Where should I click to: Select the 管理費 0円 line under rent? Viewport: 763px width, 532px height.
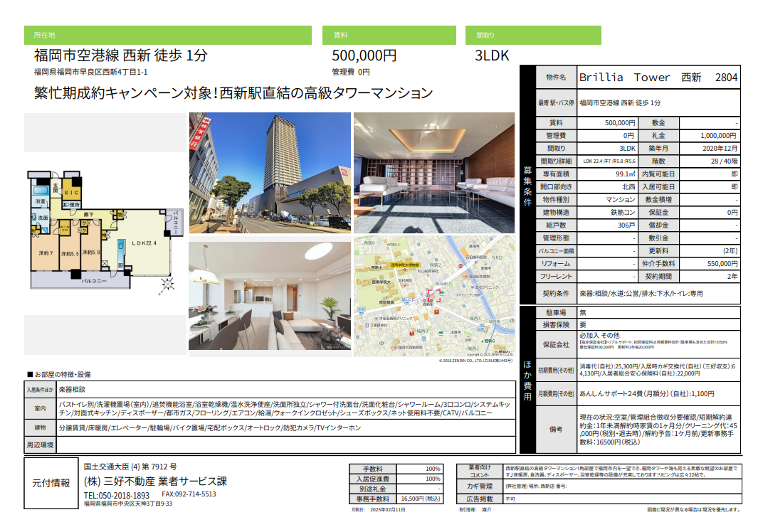(351, 72)
